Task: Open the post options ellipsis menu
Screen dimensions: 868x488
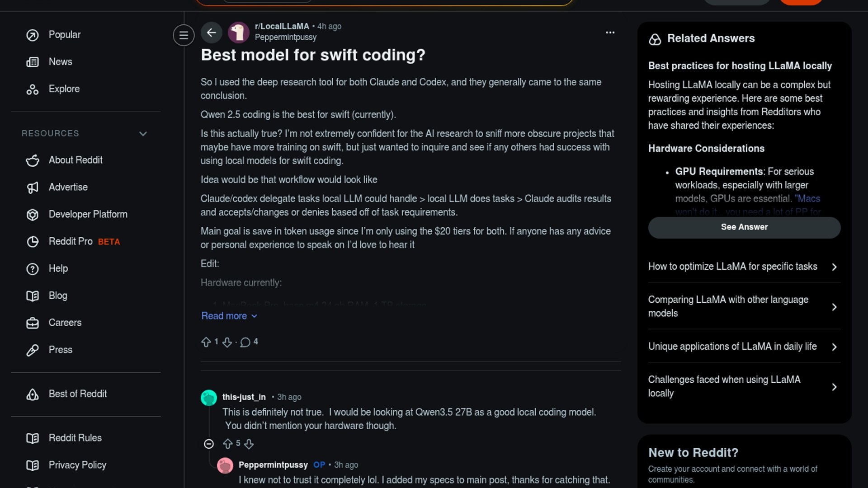Action: (610, 33)
